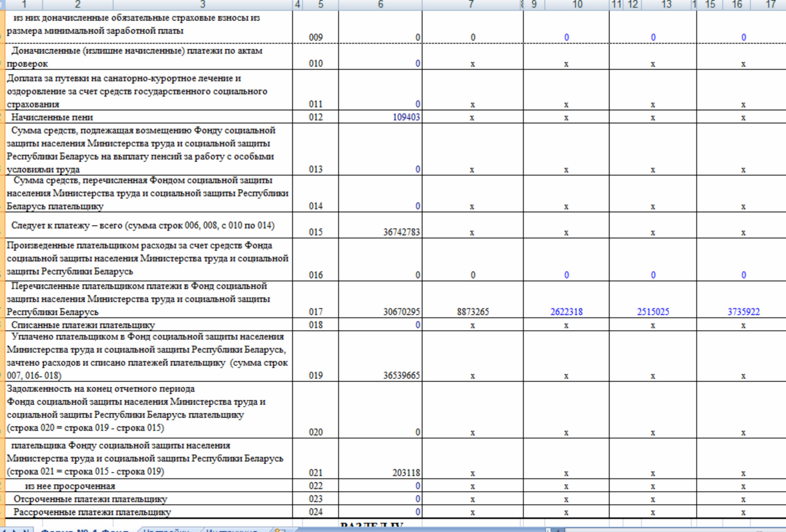Click the column 10 x in row 021

click(x=566, y=473)
